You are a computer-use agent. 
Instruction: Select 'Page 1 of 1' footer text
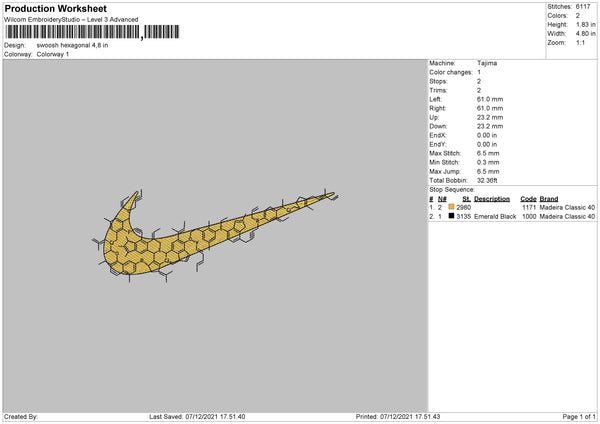(579, 417)
